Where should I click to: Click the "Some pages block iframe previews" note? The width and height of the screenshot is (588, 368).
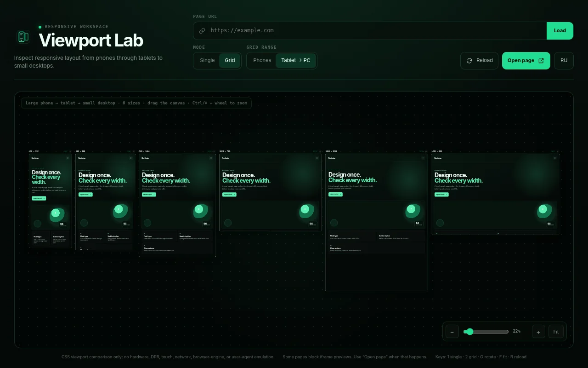coord(355,357)
